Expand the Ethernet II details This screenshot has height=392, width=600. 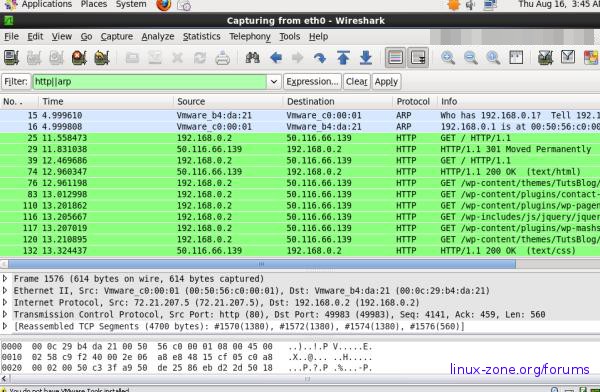5,290
